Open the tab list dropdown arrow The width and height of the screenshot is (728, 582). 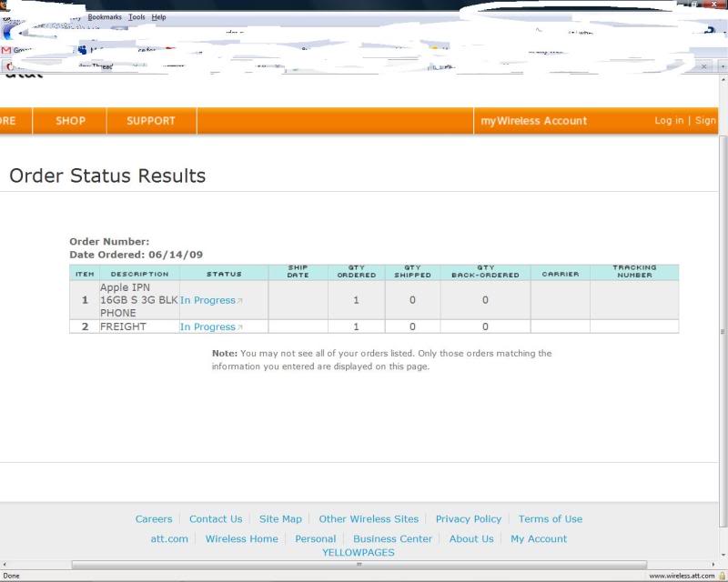[723, 66]
